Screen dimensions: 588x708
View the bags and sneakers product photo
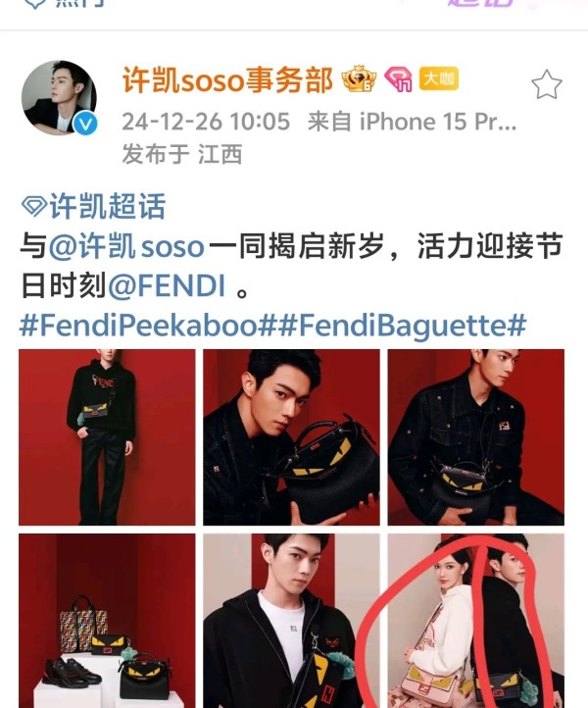107,621
